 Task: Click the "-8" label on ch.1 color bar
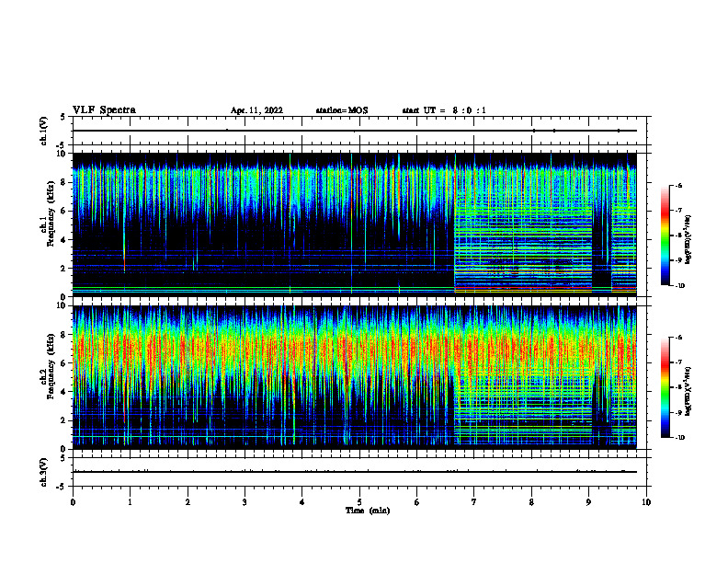pos(678,236)
